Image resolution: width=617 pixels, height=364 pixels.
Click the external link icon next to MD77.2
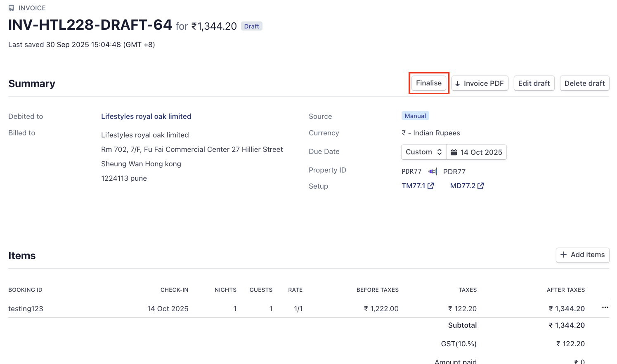tap(480, 186)
